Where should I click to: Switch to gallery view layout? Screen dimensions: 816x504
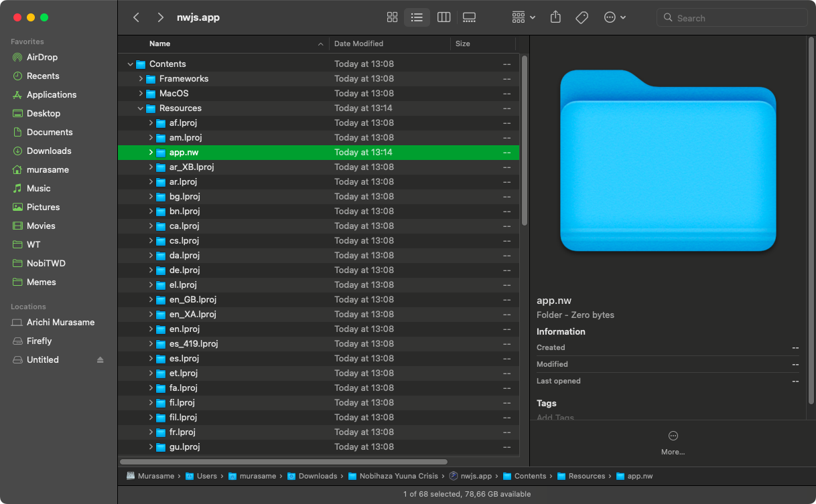[x=469, y=17]
